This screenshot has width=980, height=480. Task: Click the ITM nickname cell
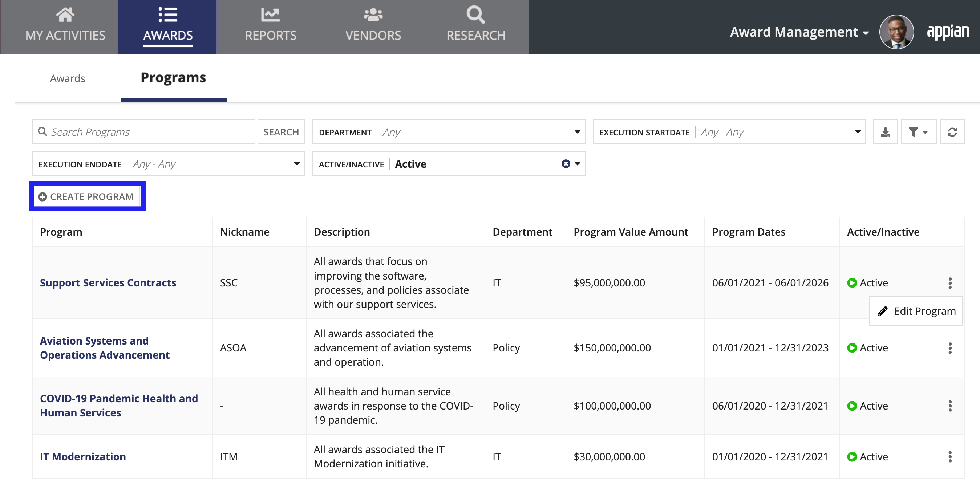click(228, 456)
